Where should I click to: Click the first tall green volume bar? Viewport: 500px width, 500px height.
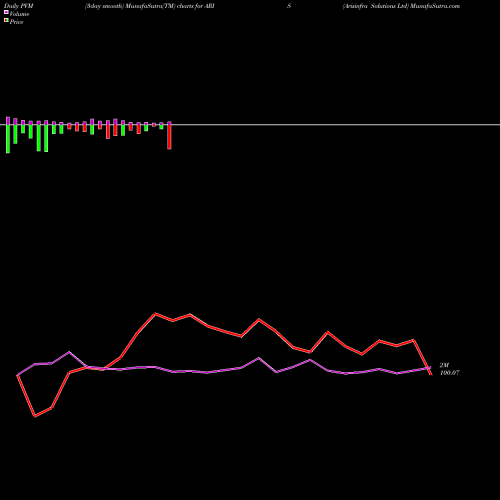(x=8, y=139)
